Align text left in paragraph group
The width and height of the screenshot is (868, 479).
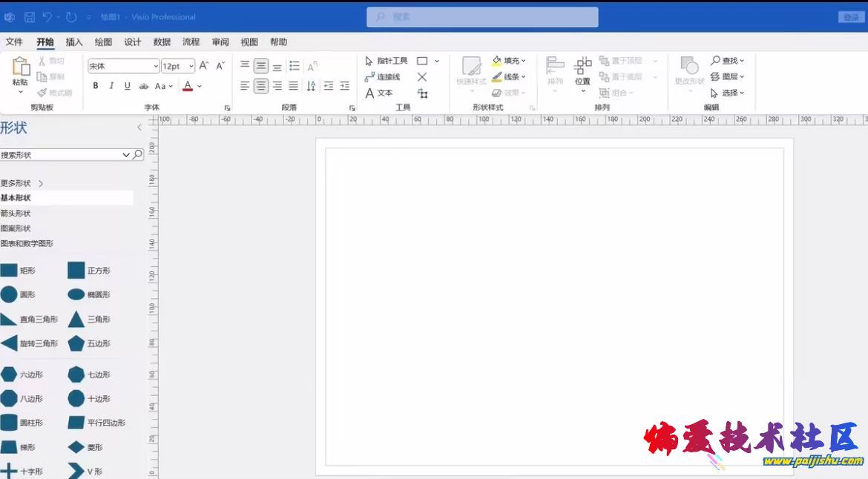point(245,86)
